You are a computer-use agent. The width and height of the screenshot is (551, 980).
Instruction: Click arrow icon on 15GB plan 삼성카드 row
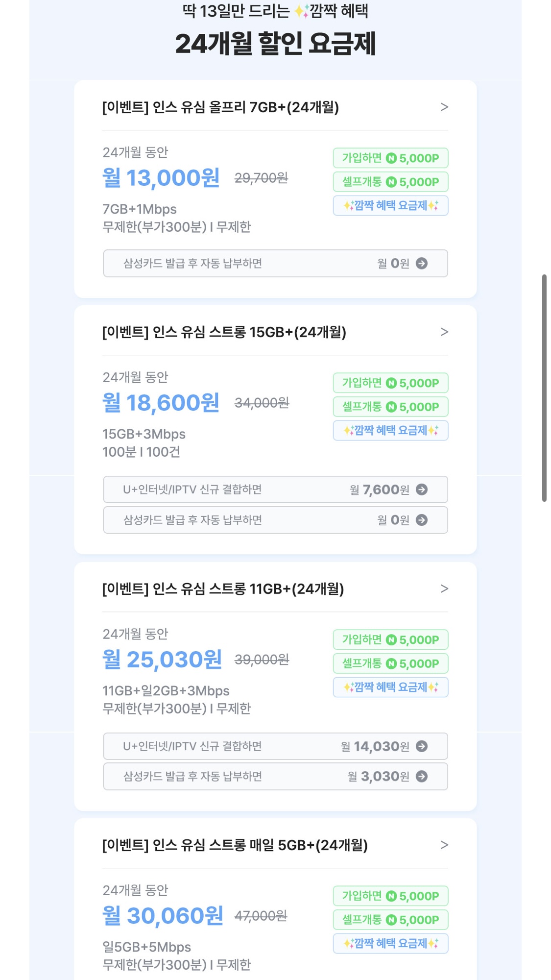click(x=421, y=520)
